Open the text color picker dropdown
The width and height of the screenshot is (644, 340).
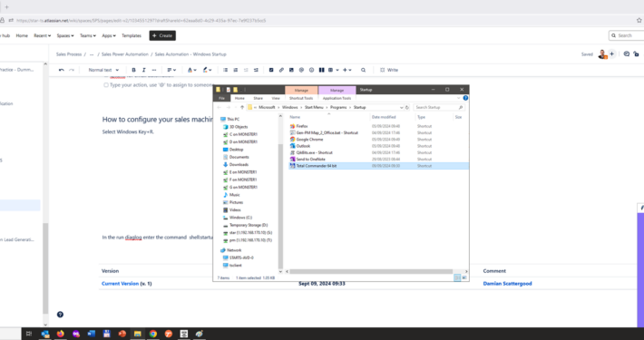point(191,70)
